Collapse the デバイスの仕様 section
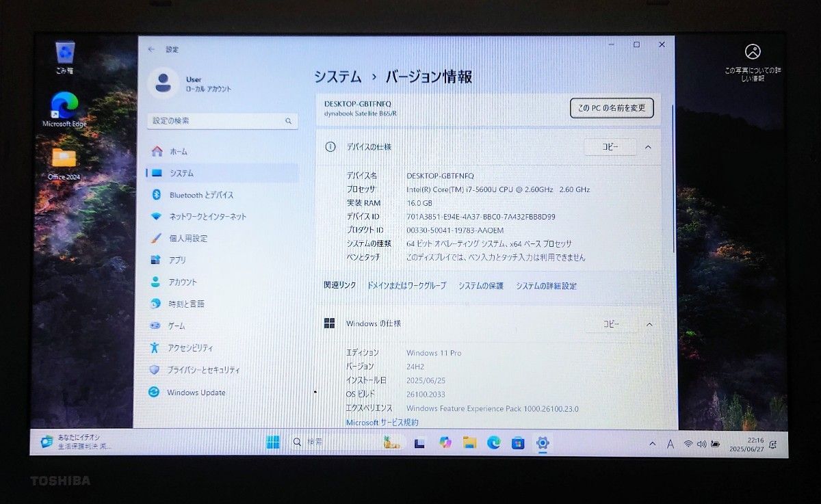Image resolution: width=821 pixels, height=504 pixels. click(x=648, y=147)
